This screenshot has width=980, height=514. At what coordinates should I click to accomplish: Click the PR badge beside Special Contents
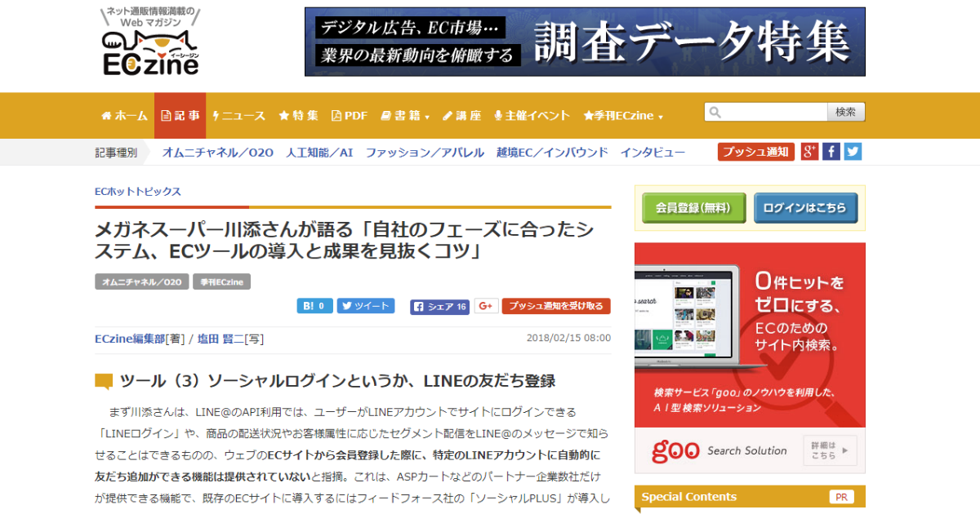[842, 497]
